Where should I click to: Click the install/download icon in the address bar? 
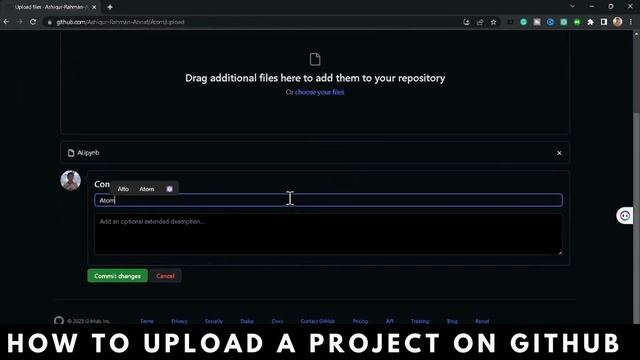point(467,22)
